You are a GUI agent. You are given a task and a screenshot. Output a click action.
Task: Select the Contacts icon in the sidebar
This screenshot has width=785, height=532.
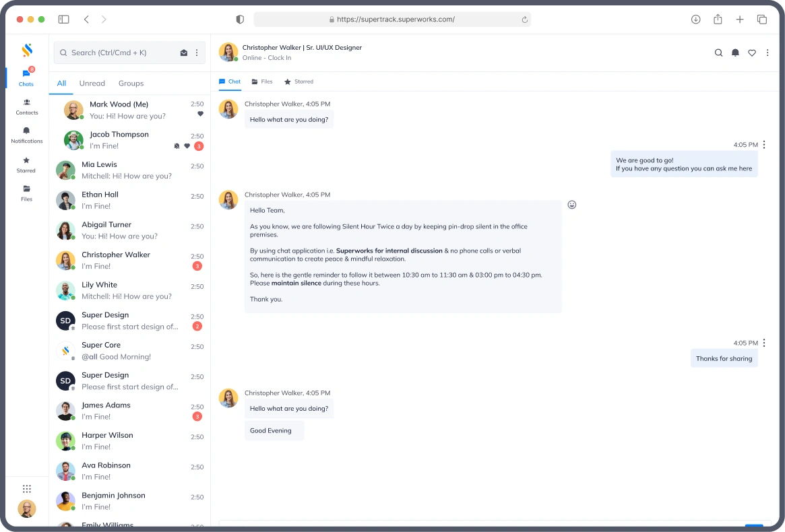26,106
